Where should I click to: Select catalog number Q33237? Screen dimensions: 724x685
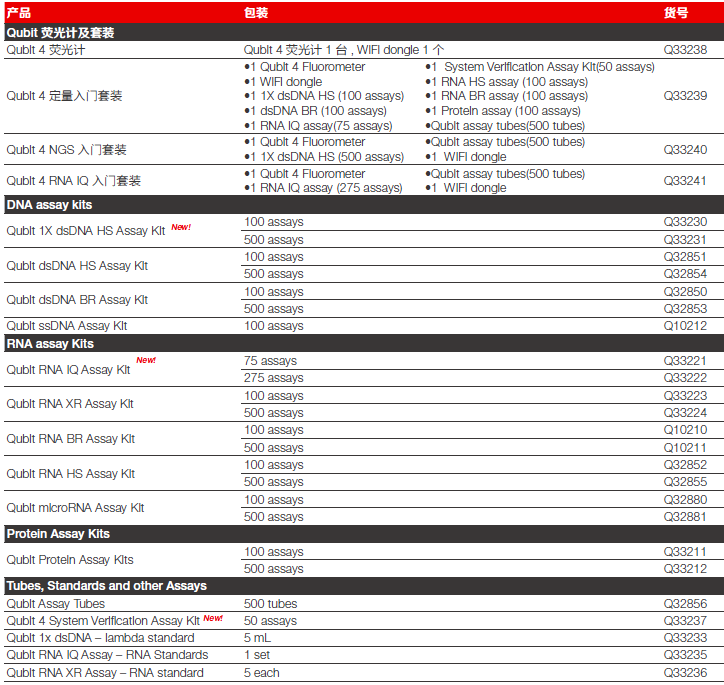(685, 621)
